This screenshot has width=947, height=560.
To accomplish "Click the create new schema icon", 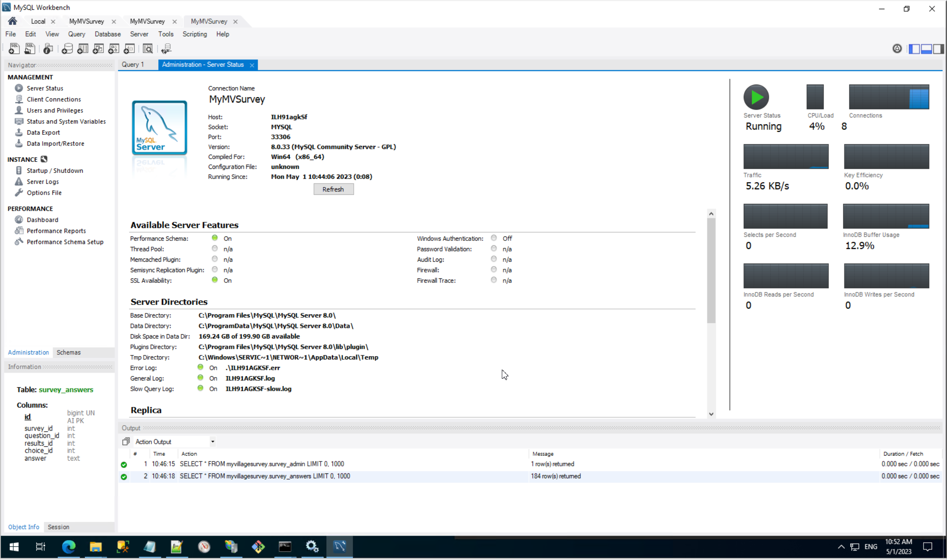I will pos(67,49).
